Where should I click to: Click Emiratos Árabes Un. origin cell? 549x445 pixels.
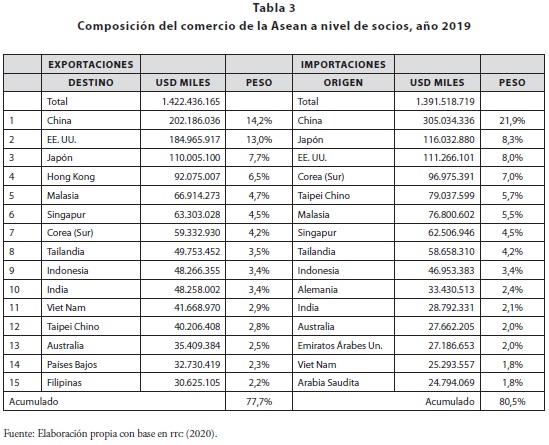click(x=343, y=346)
